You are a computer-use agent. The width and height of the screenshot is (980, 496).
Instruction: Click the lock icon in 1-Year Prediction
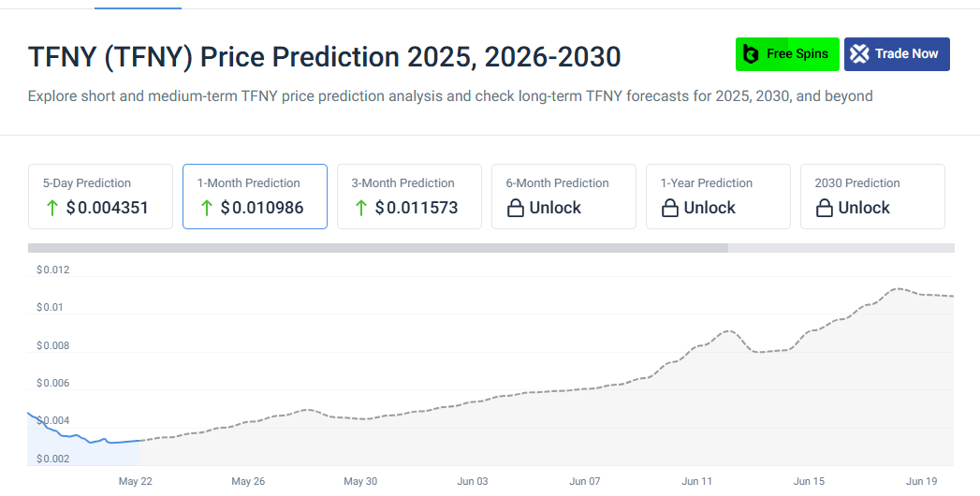[669, 209]
